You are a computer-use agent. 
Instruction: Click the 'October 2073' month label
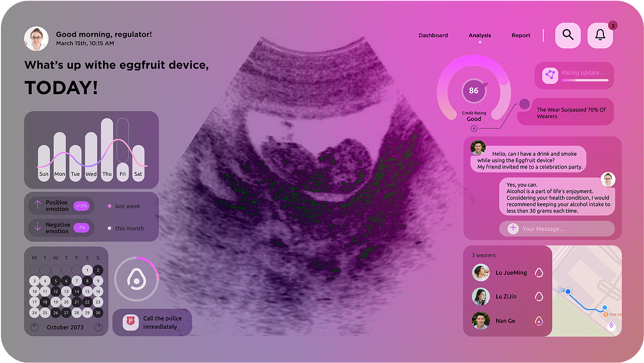coord(65,327)
